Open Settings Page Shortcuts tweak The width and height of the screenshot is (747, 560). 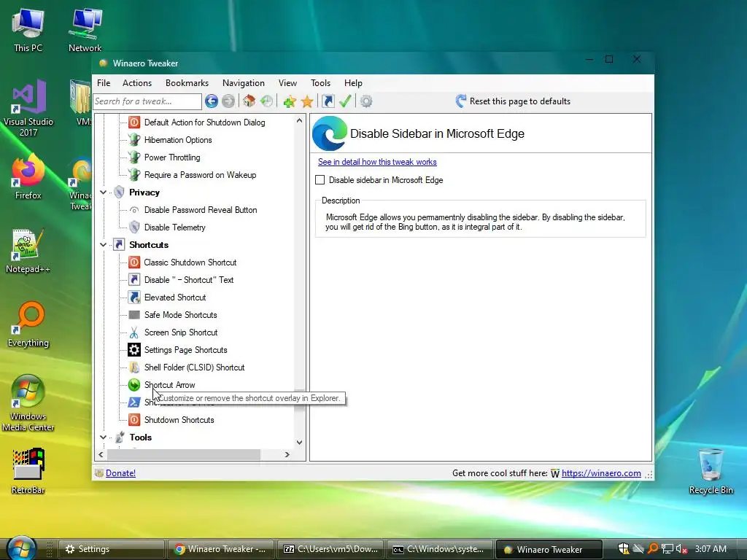186,350
